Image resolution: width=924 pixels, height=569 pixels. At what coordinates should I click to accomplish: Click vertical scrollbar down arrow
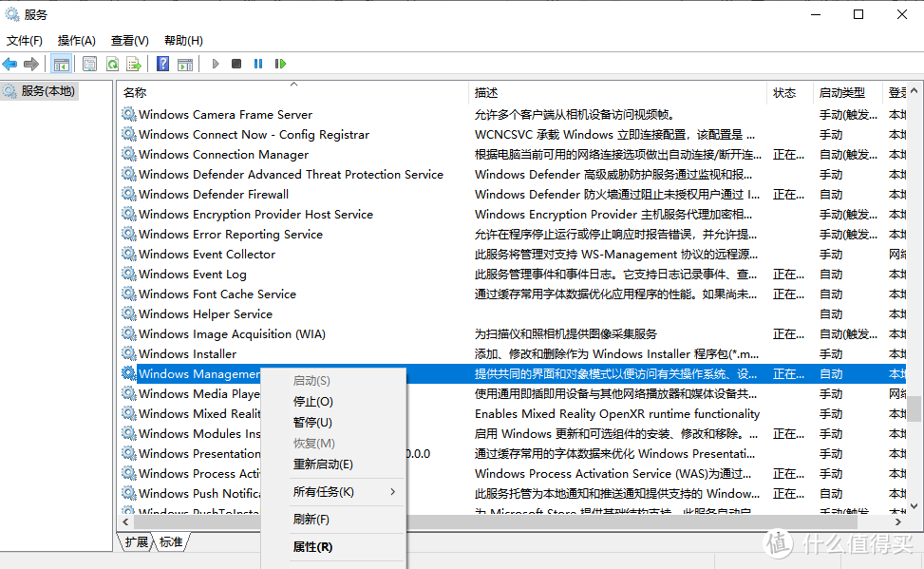point(914,506)
